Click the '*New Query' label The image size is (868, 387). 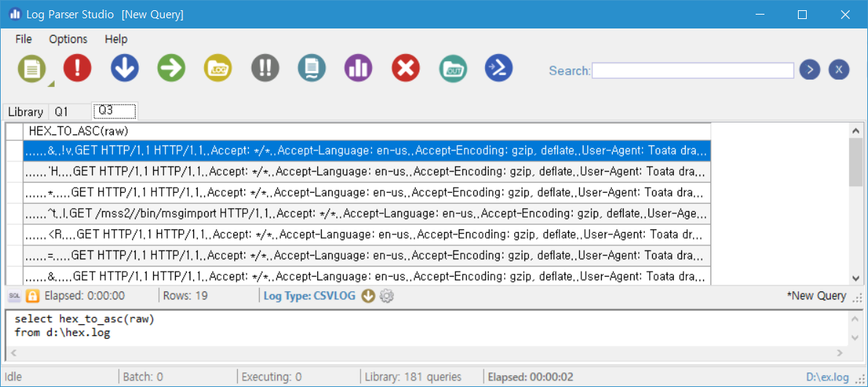coord(816,296)
